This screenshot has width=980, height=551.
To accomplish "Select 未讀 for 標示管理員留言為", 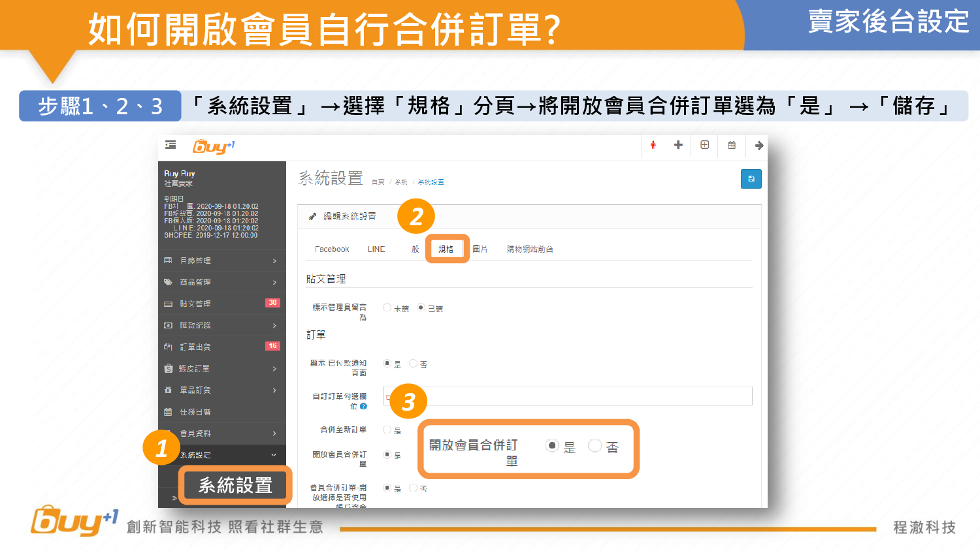I will [387, 307].
